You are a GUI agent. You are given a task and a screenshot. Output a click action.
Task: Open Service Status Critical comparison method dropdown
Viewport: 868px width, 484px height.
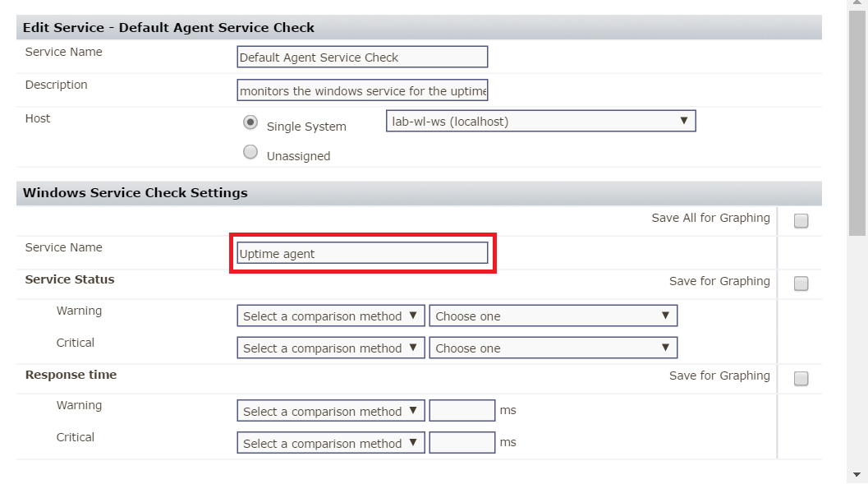(x=331, y=348)
